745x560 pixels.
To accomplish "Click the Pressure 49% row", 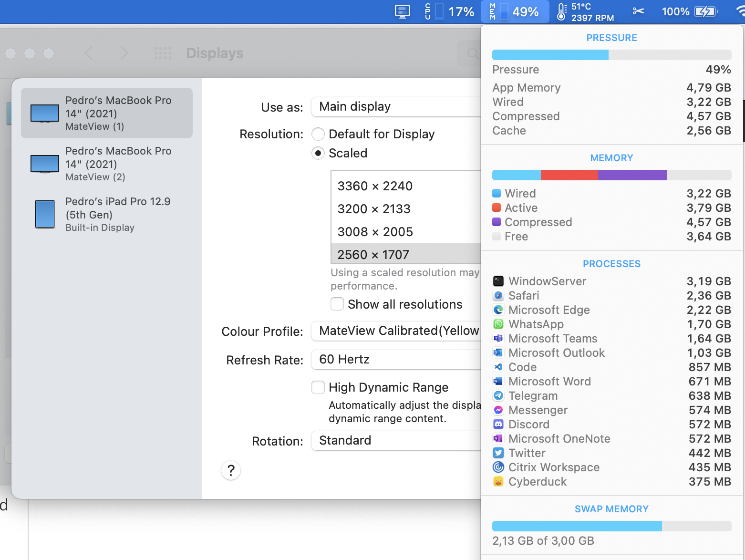I will click(x=611, y=70).
